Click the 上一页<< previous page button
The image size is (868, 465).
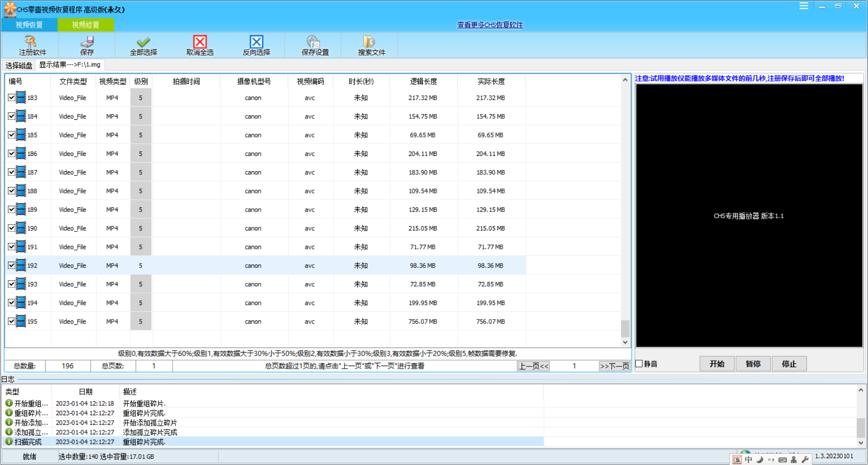tap(533, 366)
